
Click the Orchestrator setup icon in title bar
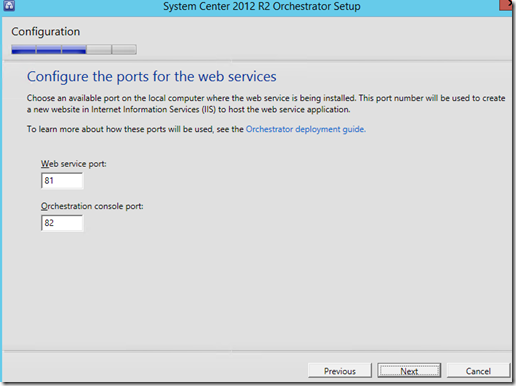click(x=9, y=5)
